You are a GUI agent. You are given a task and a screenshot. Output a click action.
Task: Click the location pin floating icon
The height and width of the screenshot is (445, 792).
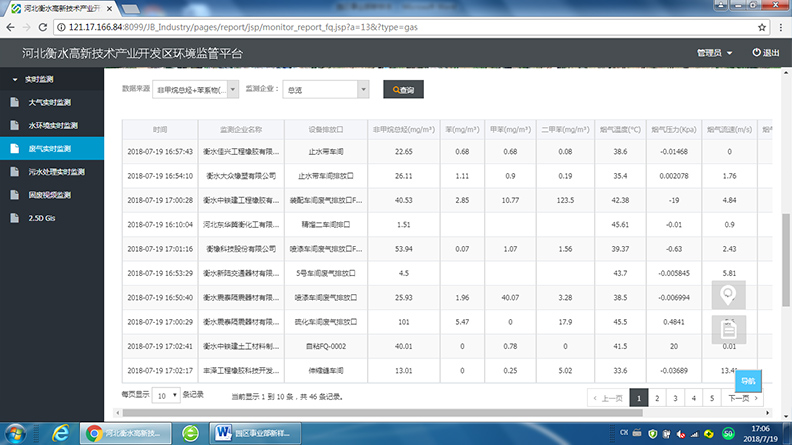pyautogui.click(x=729, y=296)
